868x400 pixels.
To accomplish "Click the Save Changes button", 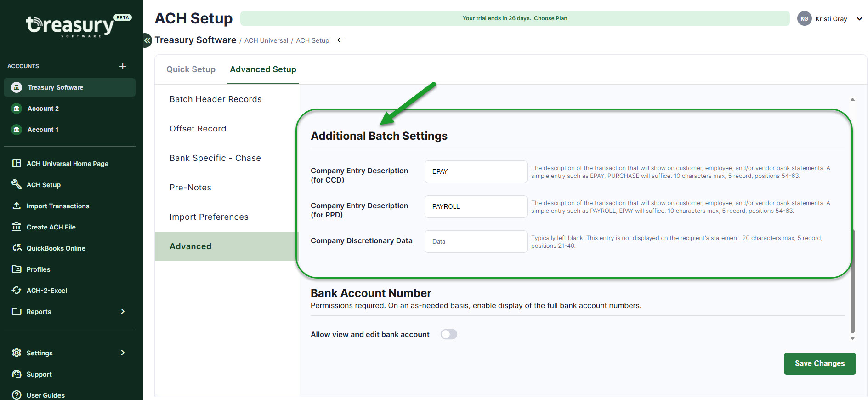I will click(x=820, y=364).
